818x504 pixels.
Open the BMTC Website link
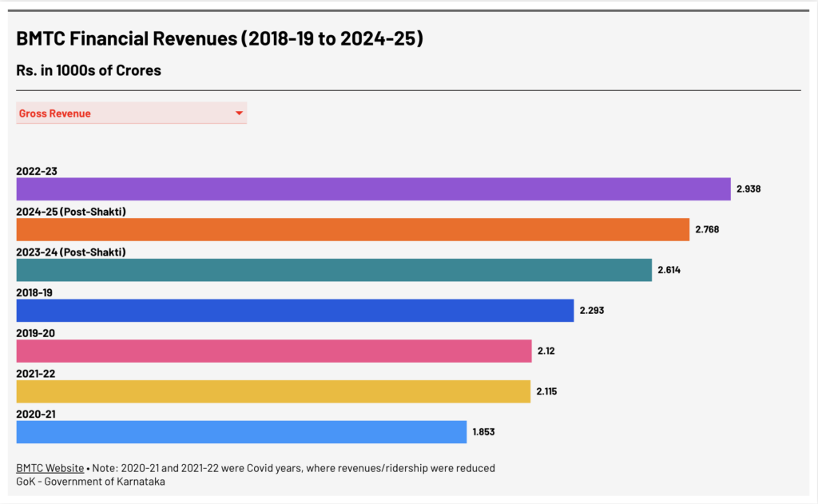[x=50, y=467]
